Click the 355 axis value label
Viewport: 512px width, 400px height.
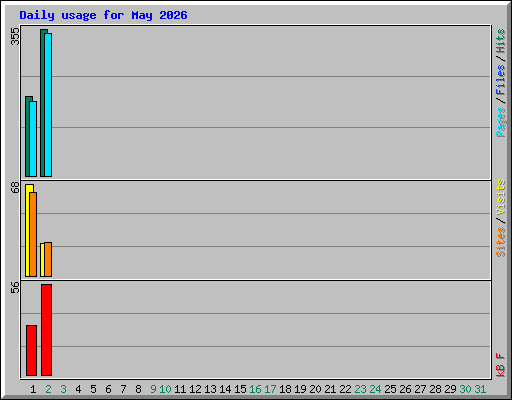pyautogui.click(x=15, y=36)
